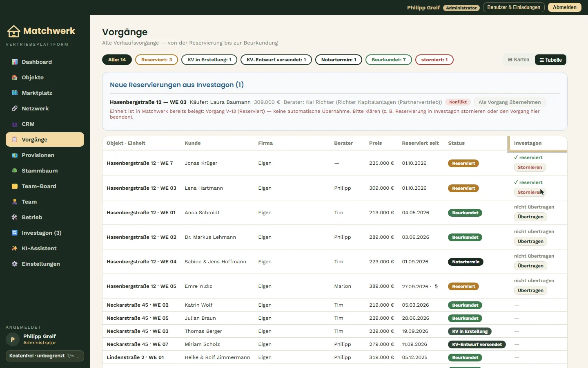The width and height of the screenshot is (588, 368).
Task: Filter by Beurkundet: 7
Action: 389,60
